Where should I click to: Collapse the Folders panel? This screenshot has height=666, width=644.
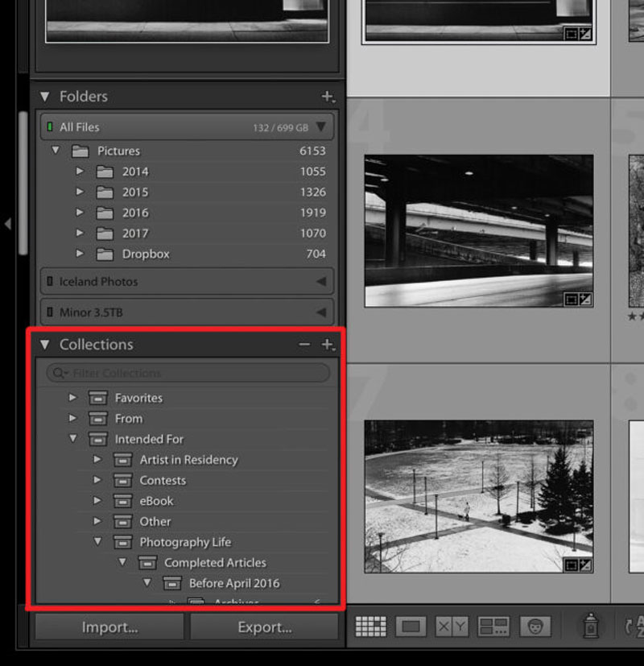[x=45, y=97]
